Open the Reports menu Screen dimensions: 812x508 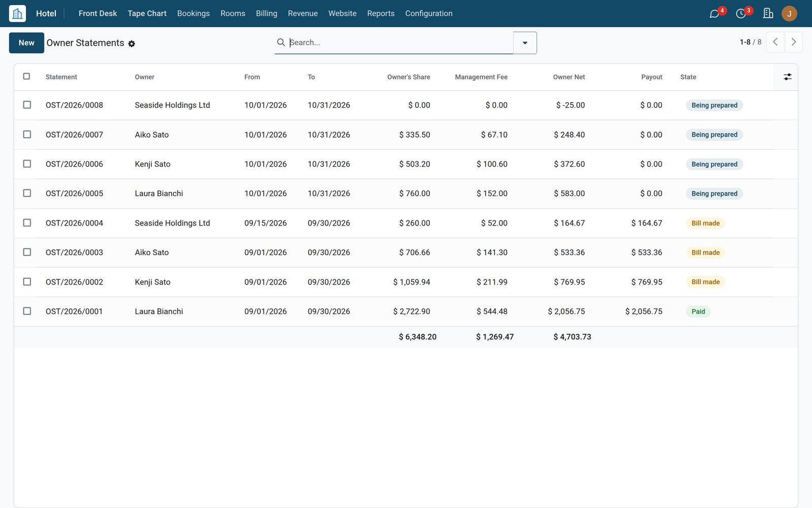pos(381,13)
